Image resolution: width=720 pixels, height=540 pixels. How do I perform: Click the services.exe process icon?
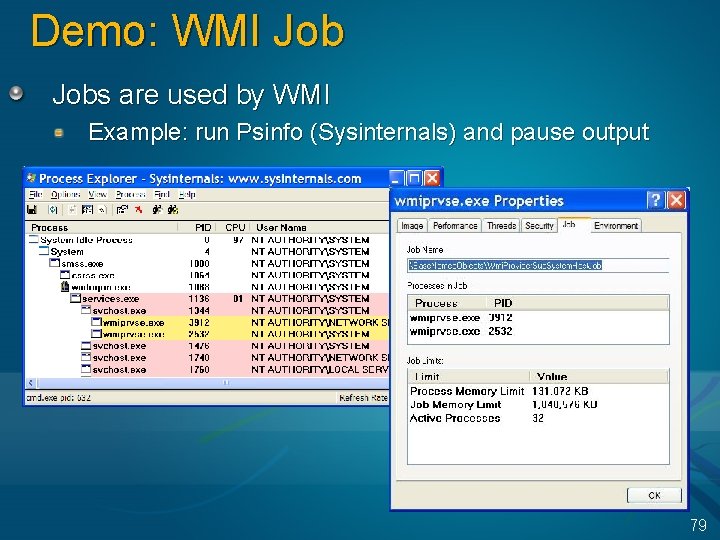point(75,298)
